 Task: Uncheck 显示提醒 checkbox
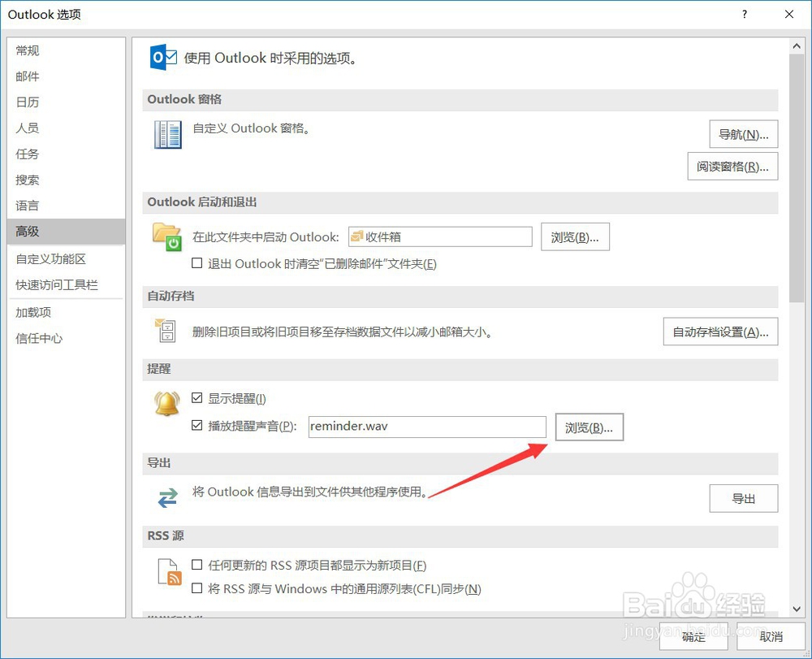point(197,398)
